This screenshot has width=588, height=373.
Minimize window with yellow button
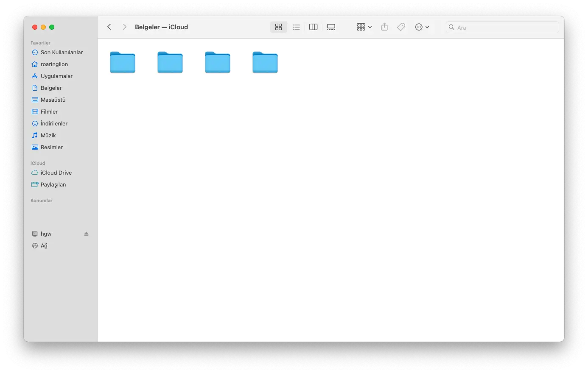[43, 27]
